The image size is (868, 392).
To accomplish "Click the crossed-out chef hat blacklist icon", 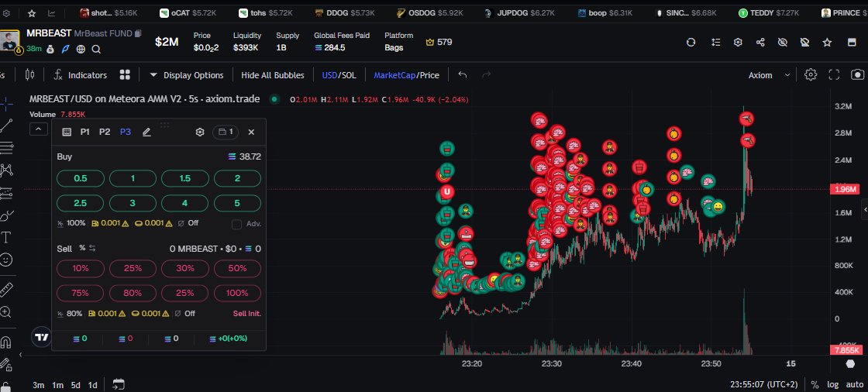I will click(x=805, y=42).
